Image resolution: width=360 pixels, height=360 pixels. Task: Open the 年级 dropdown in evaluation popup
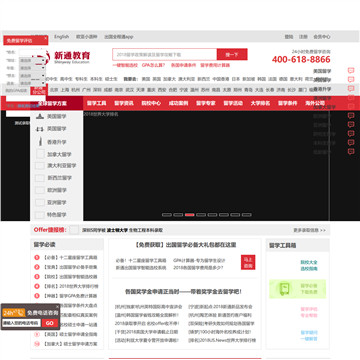(32, 68)
